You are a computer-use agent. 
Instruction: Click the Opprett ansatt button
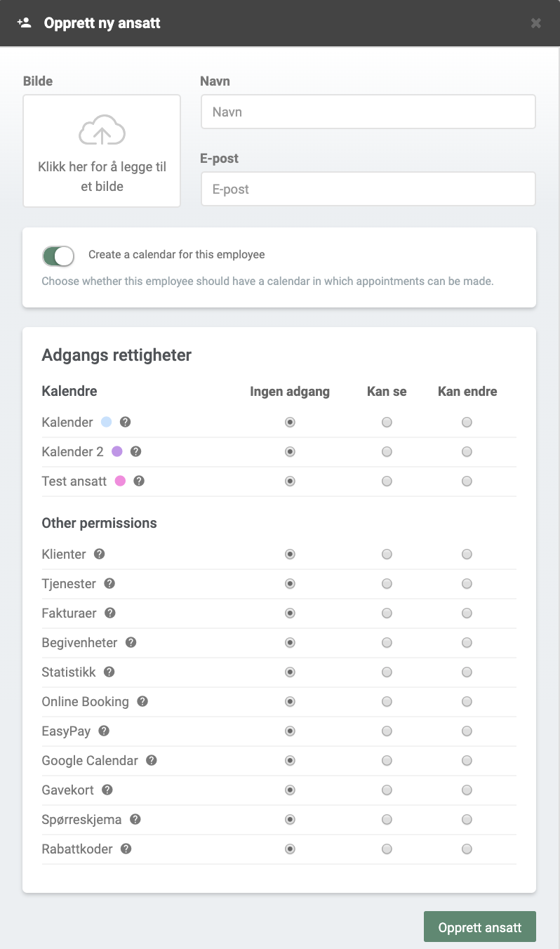(x=480, y=927)
